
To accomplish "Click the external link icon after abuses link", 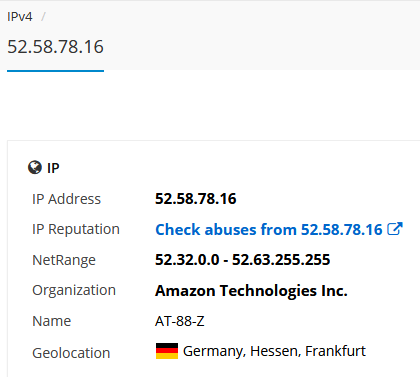I will click(x=395, y=229).
